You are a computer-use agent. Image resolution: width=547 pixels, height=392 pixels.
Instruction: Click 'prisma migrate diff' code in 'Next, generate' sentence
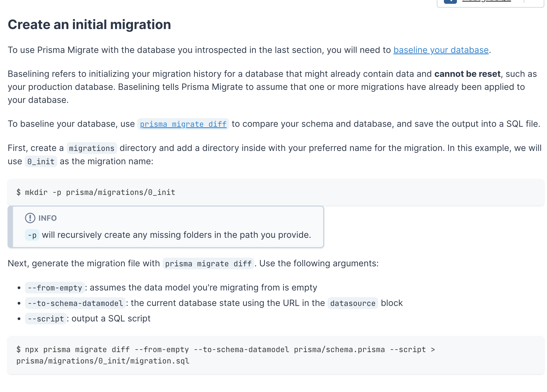coord(208,264)
